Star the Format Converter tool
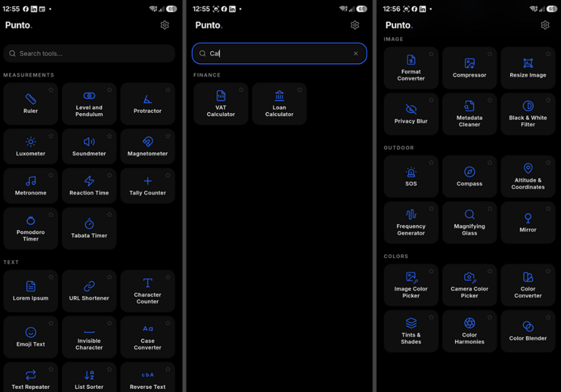The height and width of the screenshot is (392, 561). 431,54
